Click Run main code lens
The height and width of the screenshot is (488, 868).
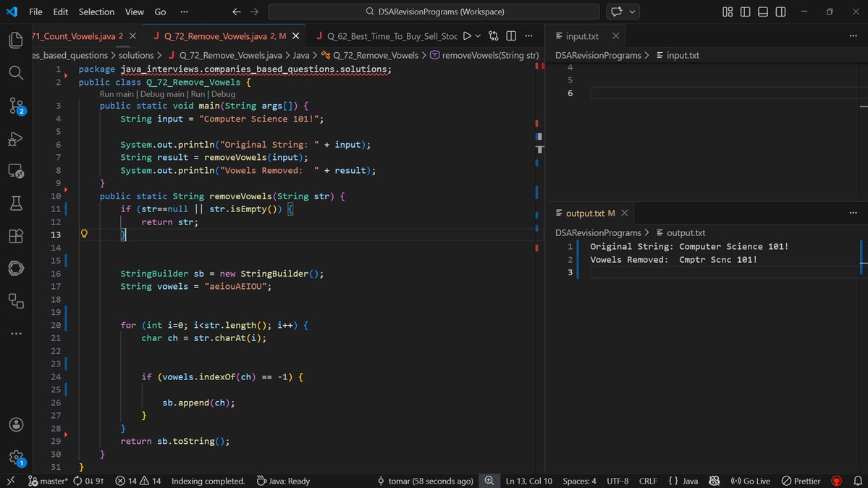tap(117, 94)
